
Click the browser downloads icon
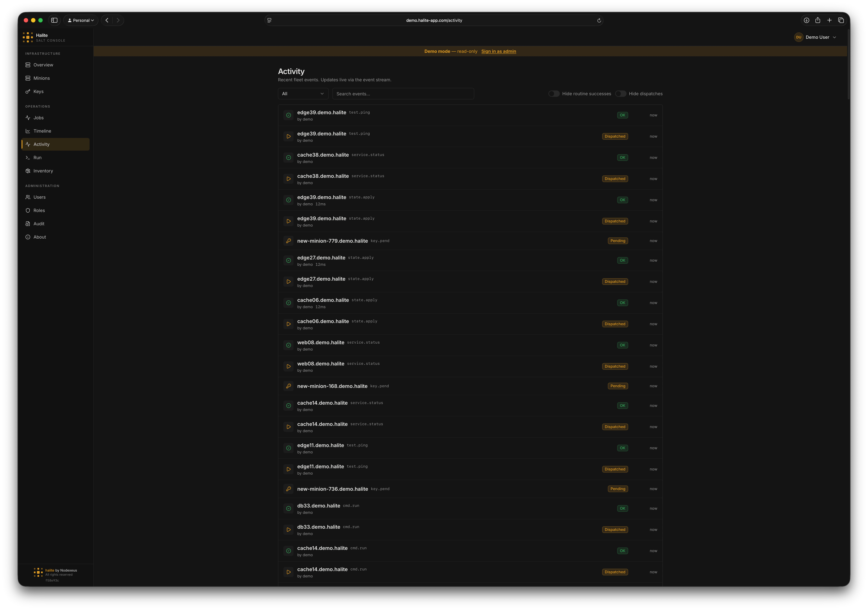[x=806, y=20]
